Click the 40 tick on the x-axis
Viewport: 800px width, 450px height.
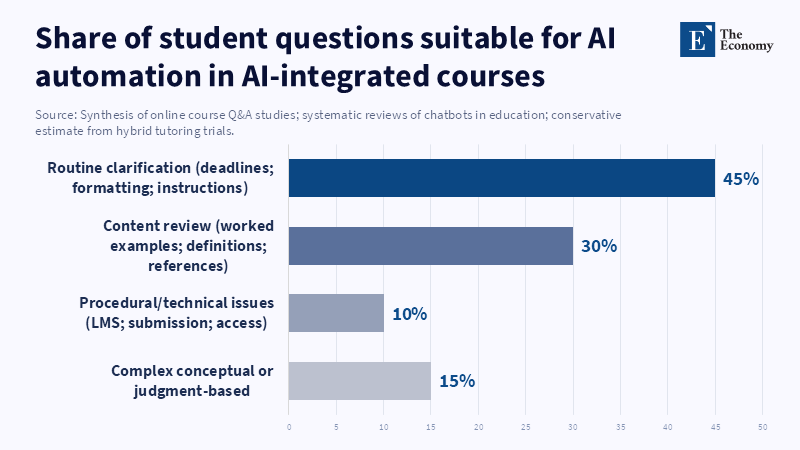tap(668, 428)
